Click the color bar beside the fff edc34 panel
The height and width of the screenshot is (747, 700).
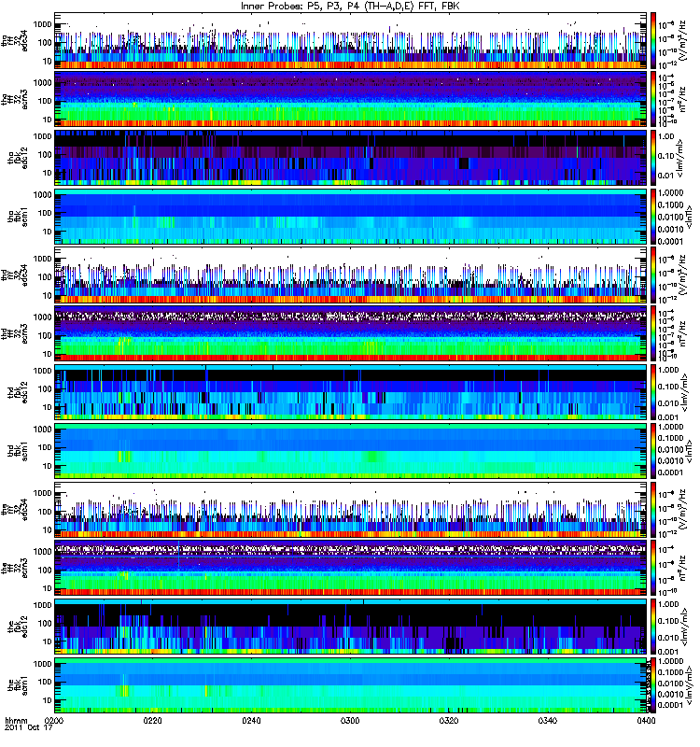pos(653,509)
